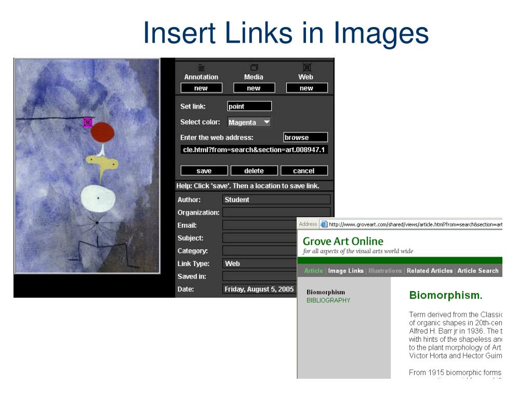532x399 pixels.
Task: Click the browser Address URL field
Action: (411, 224)
